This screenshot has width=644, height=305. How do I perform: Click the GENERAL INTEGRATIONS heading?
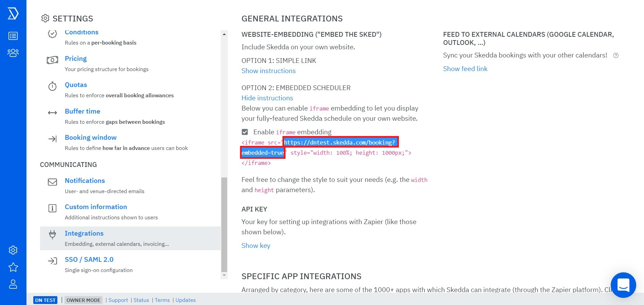[x=292, y=19]
